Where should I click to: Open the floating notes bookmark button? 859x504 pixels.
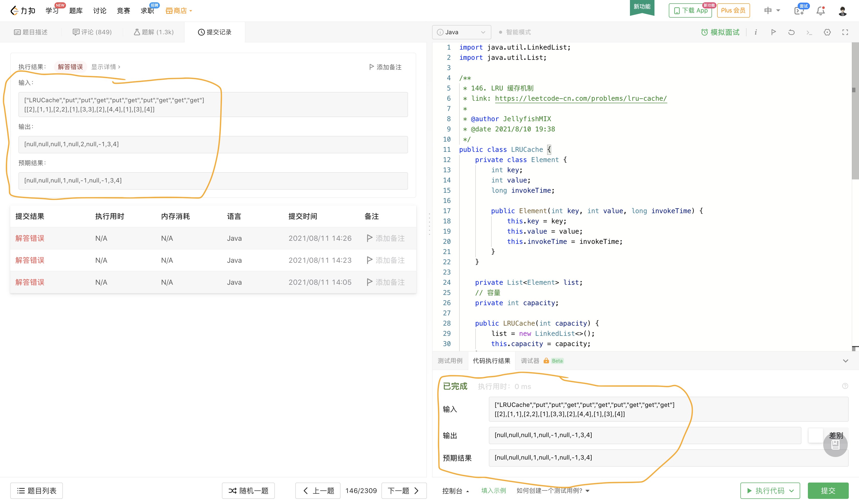[x=835, y=444]
